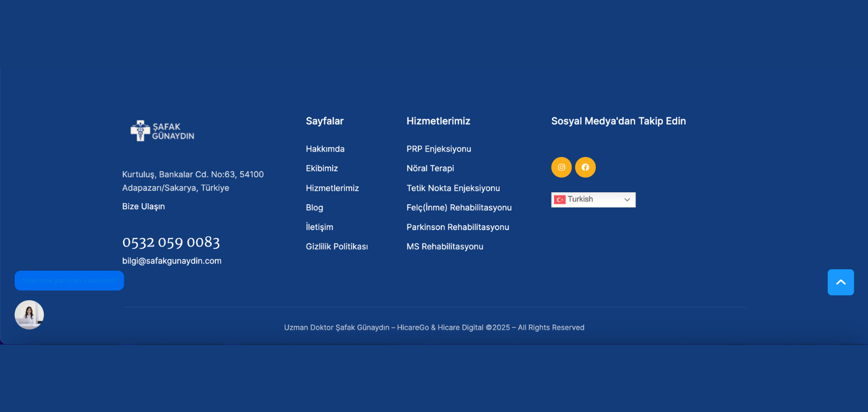Call the phone number 0532 059 0083
Screen dimensions: 868x412
[171, 242]
